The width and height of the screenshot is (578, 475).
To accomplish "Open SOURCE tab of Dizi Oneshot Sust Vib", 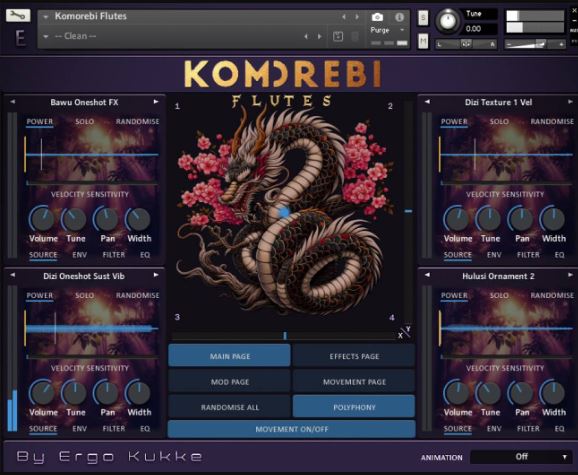I will [x=43, y=429].
